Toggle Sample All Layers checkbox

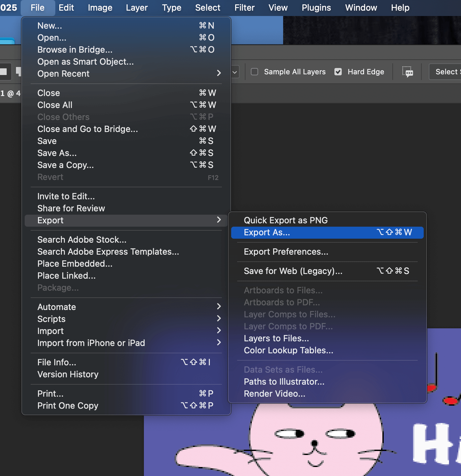pyautogui.click(x=254, y=72)
